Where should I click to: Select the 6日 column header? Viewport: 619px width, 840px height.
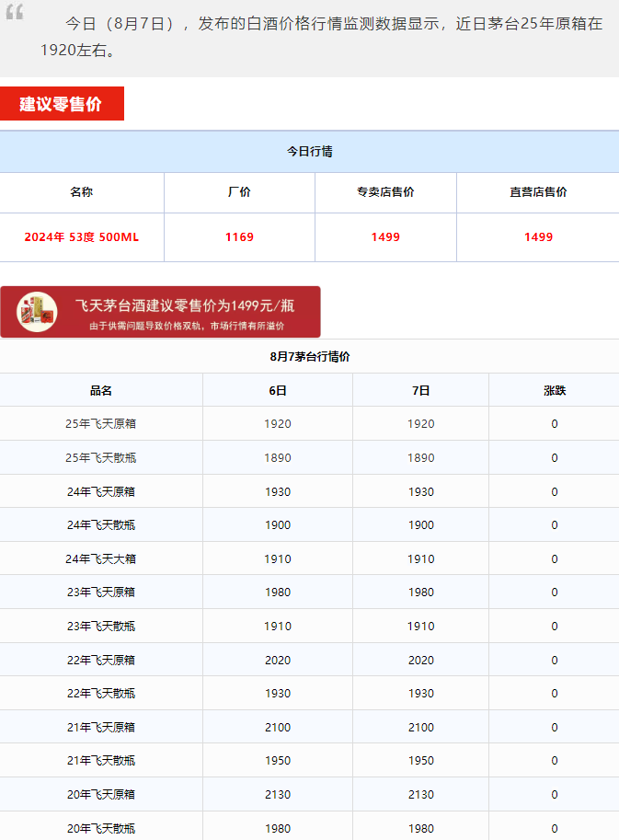click(x=278, y=390)
